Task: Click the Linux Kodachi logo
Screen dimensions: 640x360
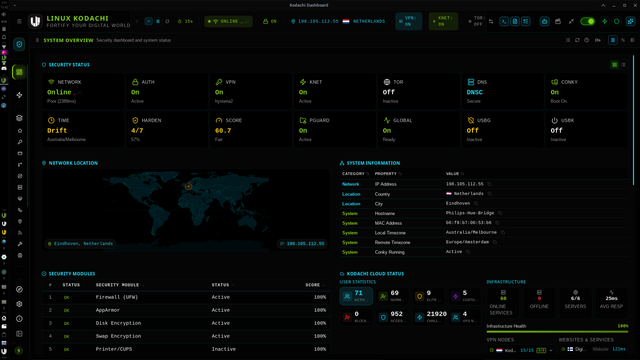Action: 35,21
